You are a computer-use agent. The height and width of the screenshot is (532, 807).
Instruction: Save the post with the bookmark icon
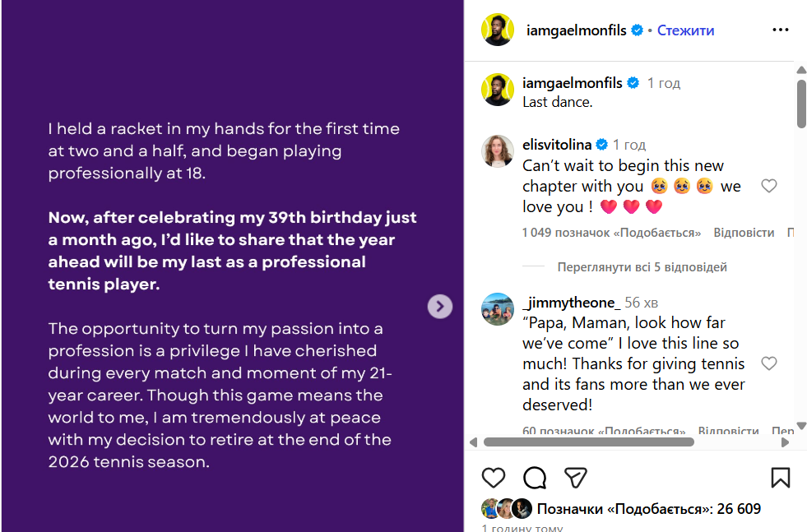point(780,478)
